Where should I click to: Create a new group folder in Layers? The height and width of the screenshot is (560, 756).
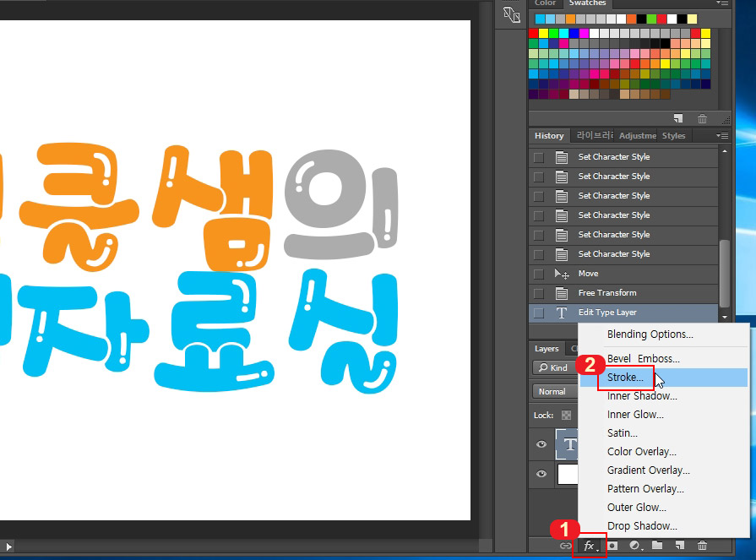point(657,545)
